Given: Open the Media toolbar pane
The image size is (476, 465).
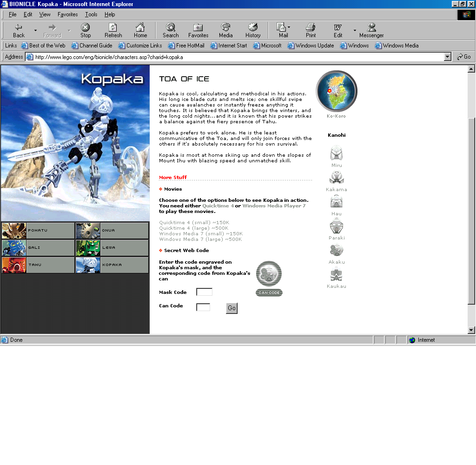Looking at the screenshot, I should point(225,30).
